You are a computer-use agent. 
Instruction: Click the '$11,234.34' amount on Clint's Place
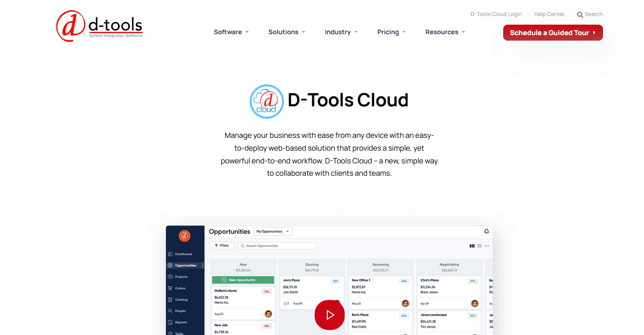428,287
